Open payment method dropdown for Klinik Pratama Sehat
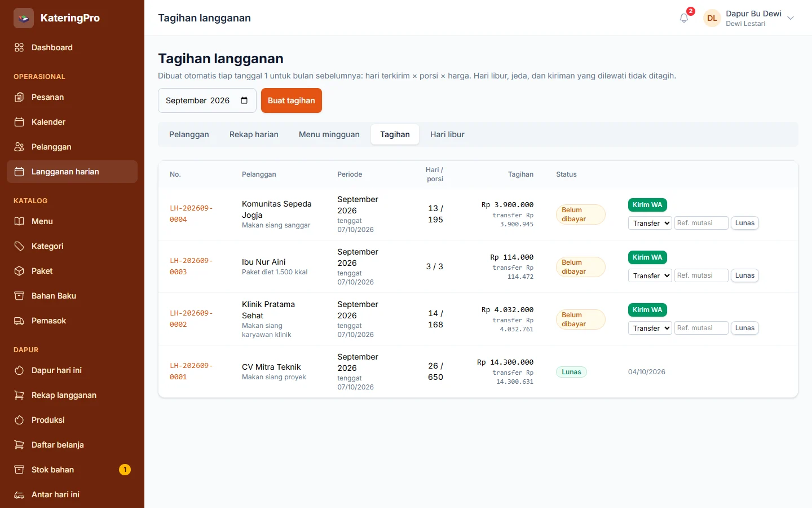The width and height of the screenshot is (812, 508). (650, 328)
